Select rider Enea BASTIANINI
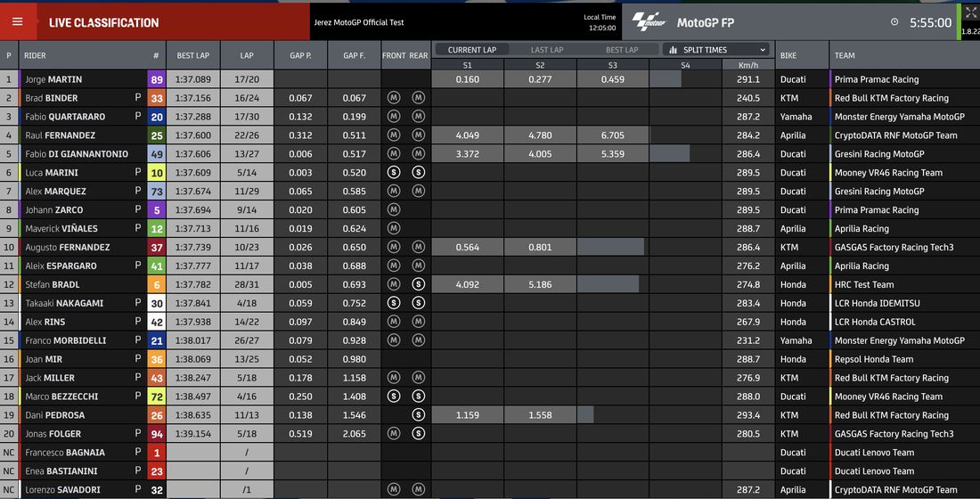The height and width of the screenshot is (499, 980). 60,470
